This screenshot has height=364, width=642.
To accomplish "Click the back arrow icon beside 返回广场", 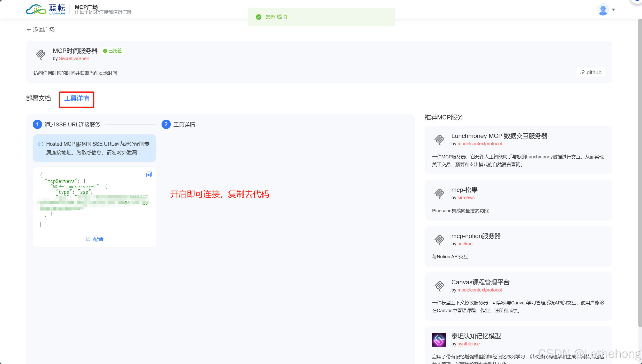I will tap(29, 29).
